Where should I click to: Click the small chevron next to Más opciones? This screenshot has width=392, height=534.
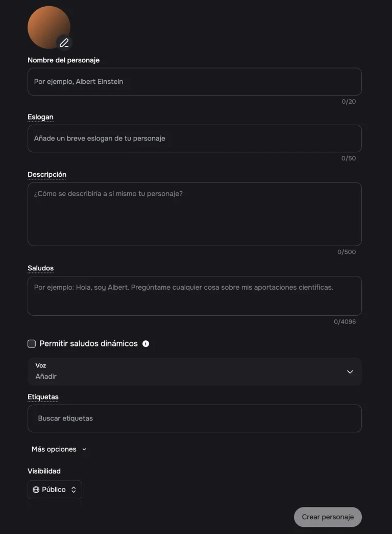click(84, 450)
